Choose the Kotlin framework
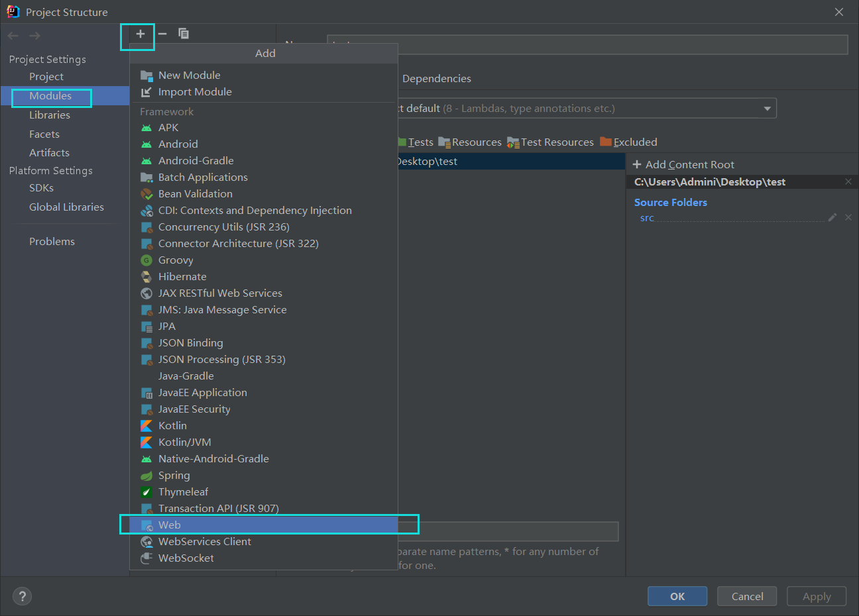859x616 pixels. pos(264,426)
